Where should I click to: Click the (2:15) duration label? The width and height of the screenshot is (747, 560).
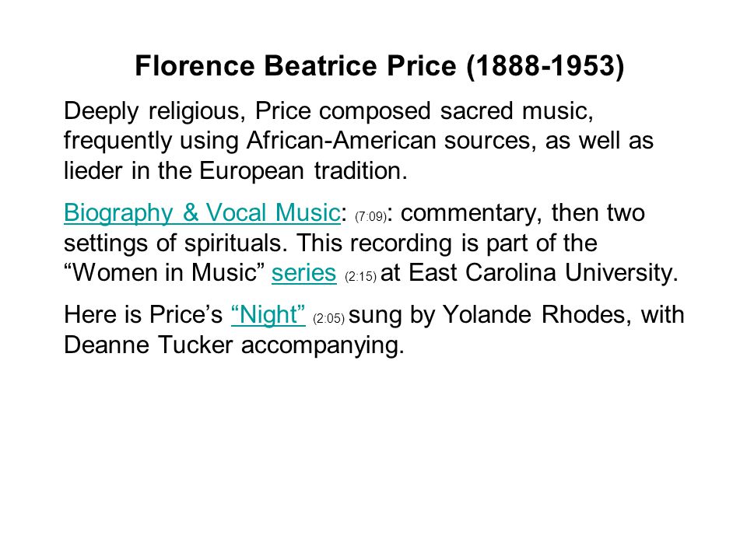[x=360, y=276]
